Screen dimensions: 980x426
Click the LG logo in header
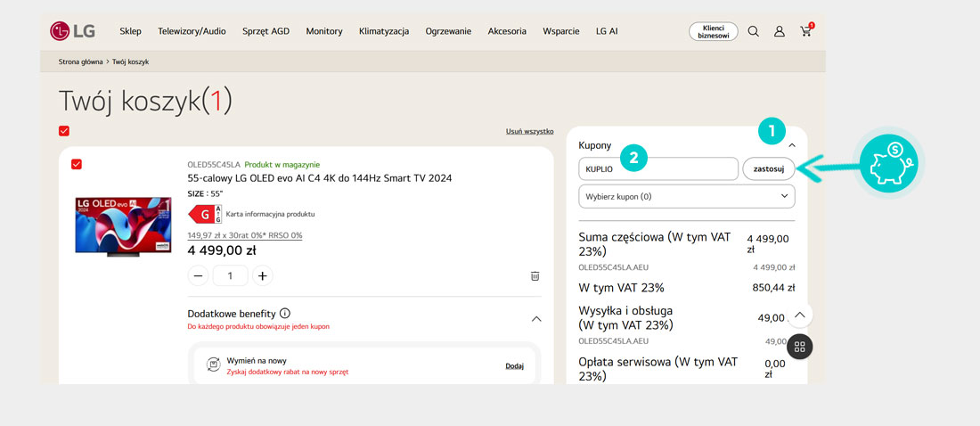point(73,31)
